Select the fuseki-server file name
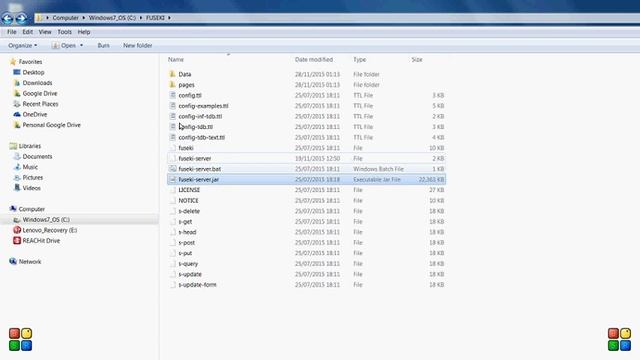 tap(195, 158)
